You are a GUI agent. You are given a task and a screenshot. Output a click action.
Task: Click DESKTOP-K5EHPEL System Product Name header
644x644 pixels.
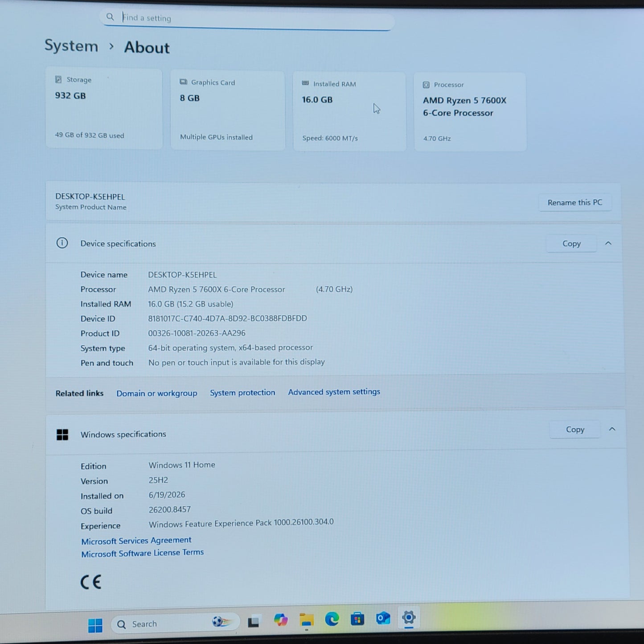pyautogui.click(x=91, y=201)
